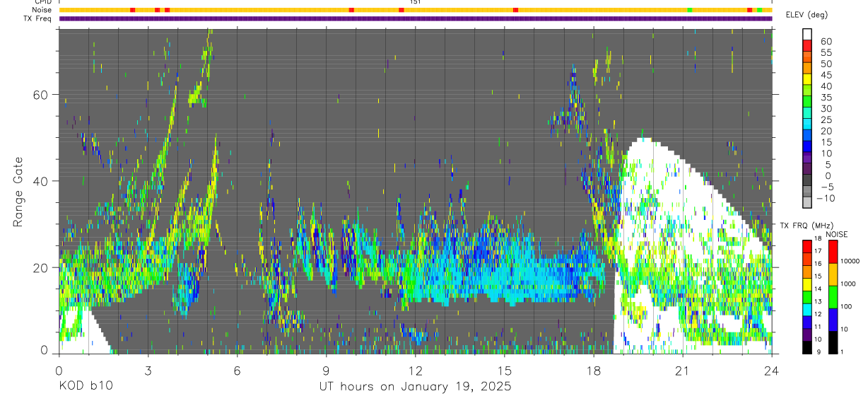
Task: Click the '9' label on the TX FRQ legend
Action: [820, 351]
